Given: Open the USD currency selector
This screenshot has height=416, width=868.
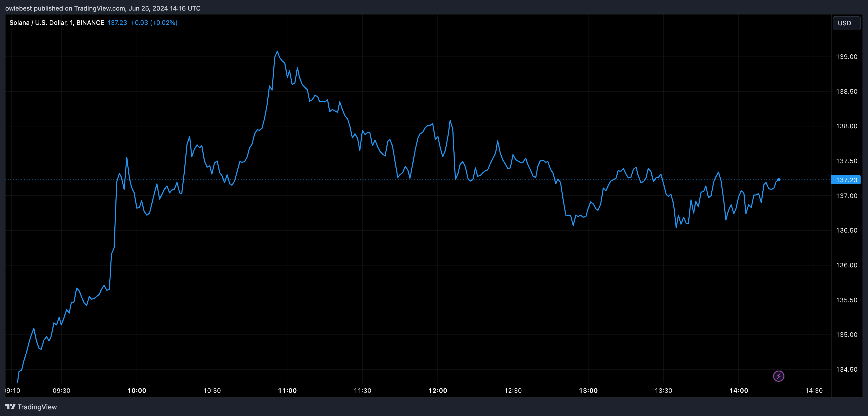Looking at the screenshot, I should [846, 23].
